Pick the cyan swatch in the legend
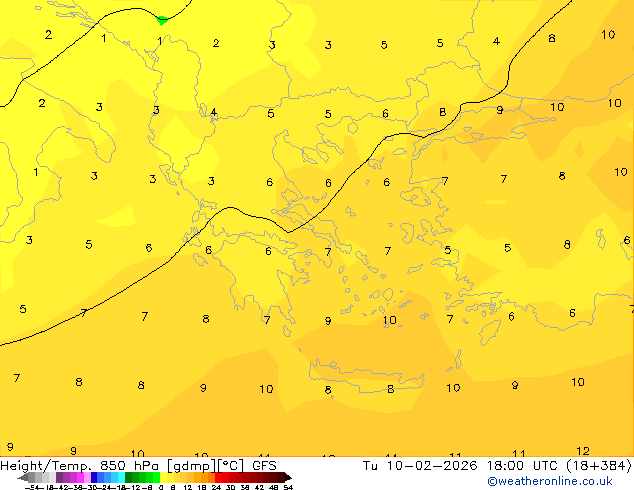The width and height of the screenshot is (634, 490). point(121,477)
